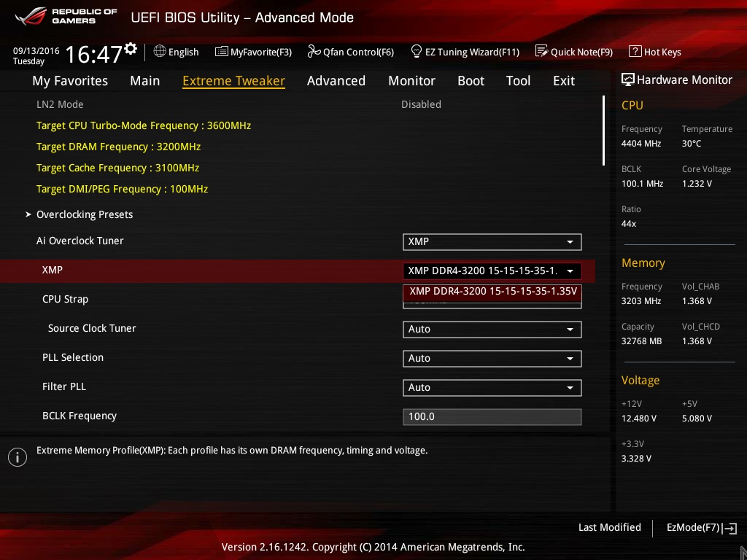Select the BCLK Frequency label

80,416
